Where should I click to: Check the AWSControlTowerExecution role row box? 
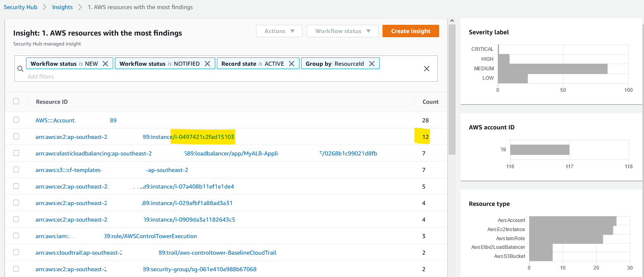tap(16, 236)
